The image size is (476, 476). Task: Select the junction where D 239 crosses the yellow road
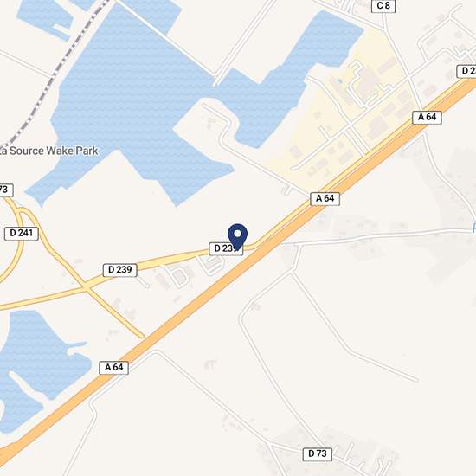tap(87, 286)
